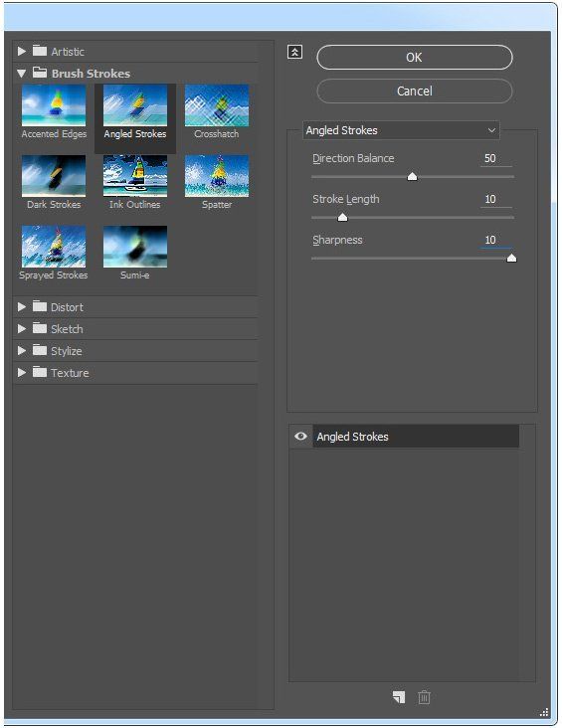Click the Stylize folder icon
Screen dimensions: 562x728
click(x=40, y=350)
